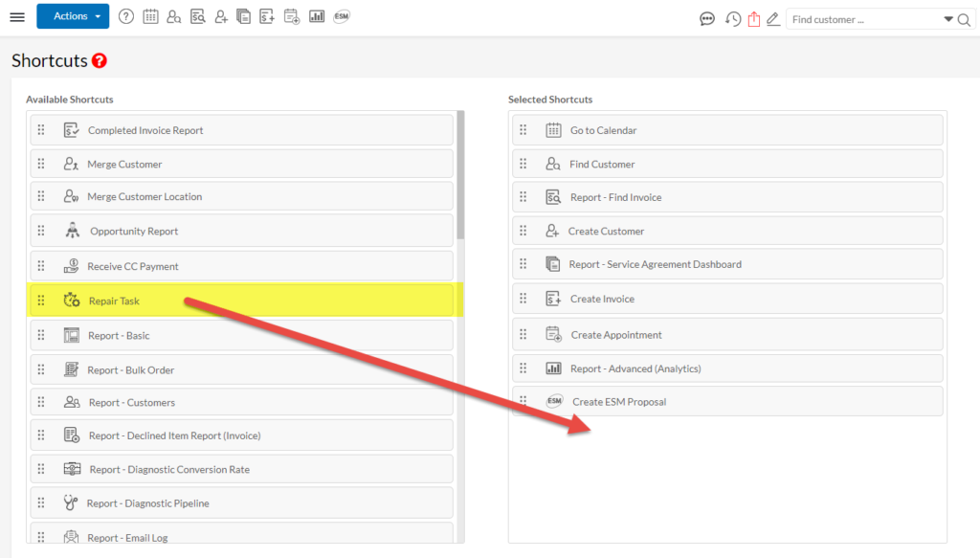Click the Advanced Analytics bar chart icon

317,15
